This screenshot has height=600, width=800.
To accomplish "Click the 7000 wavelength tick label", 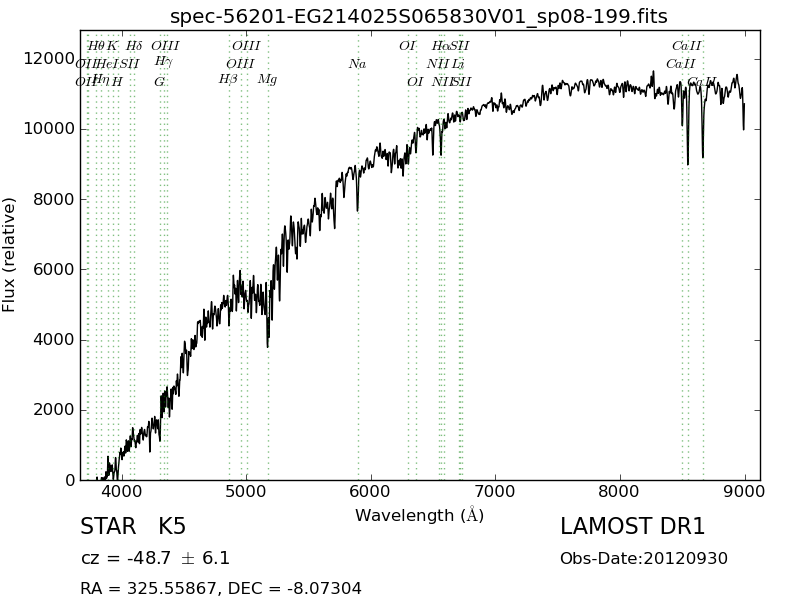I will click(x=495, y=491).
